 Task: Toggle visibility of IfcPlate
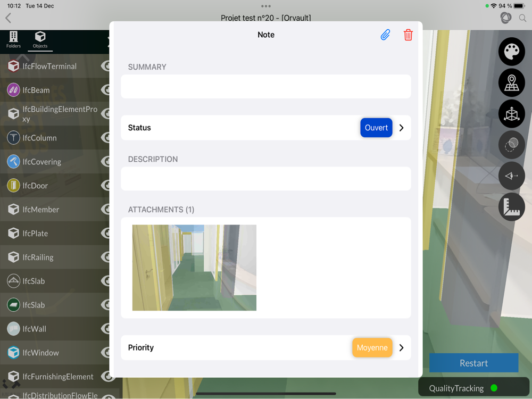(105, 233)
